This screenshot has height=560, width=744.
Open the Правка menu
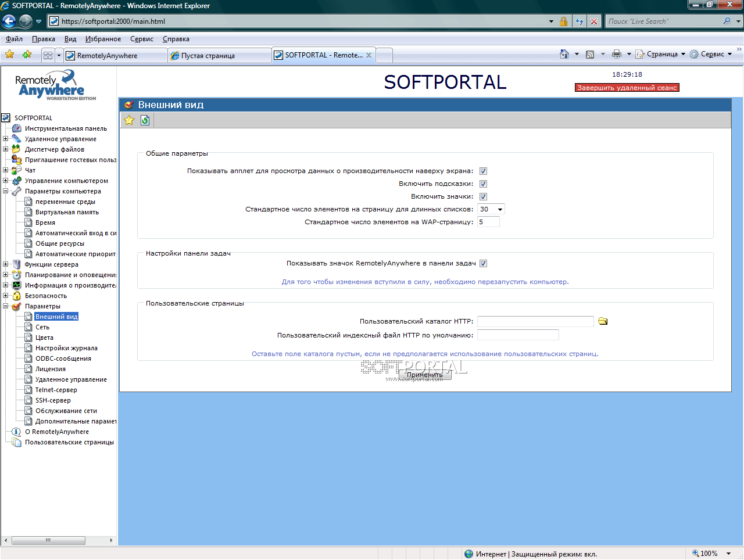pyautogui.click(x=44, y=39)
